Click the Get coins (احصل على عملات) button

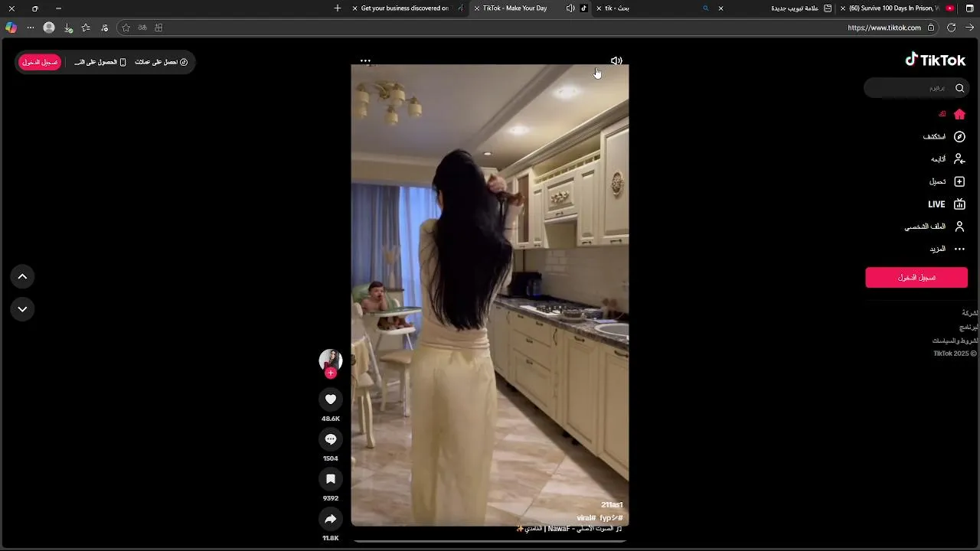point(162,62)
